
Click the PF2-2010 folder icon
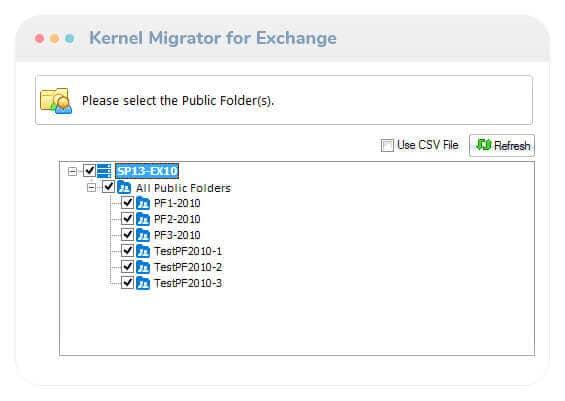pos(143,219)
